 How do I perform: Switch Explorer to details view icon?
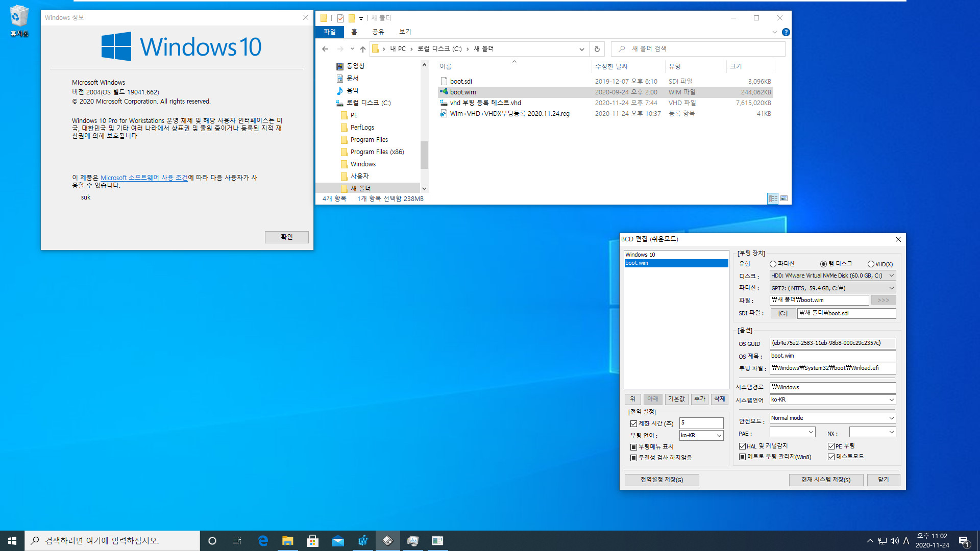773,198
